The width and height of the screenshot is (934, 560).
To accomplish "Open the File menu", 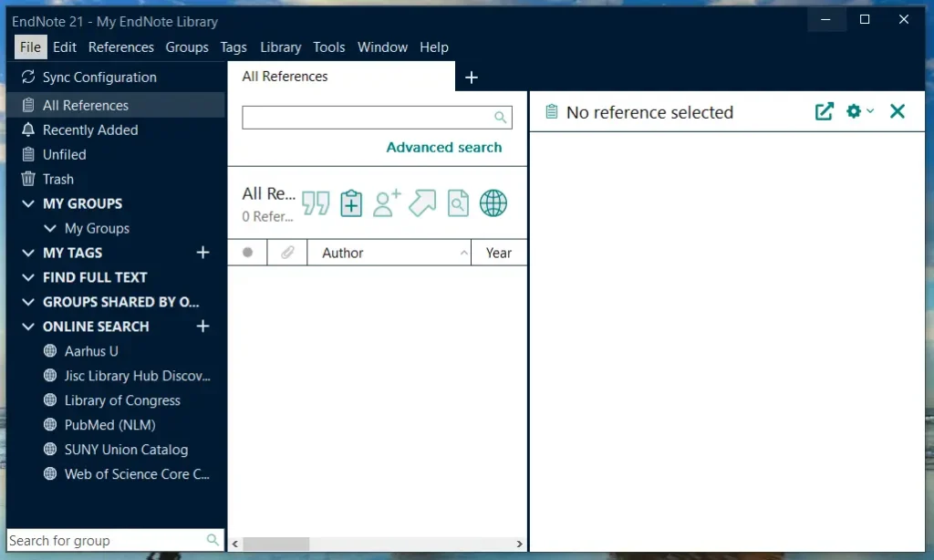I will [30, 47].
